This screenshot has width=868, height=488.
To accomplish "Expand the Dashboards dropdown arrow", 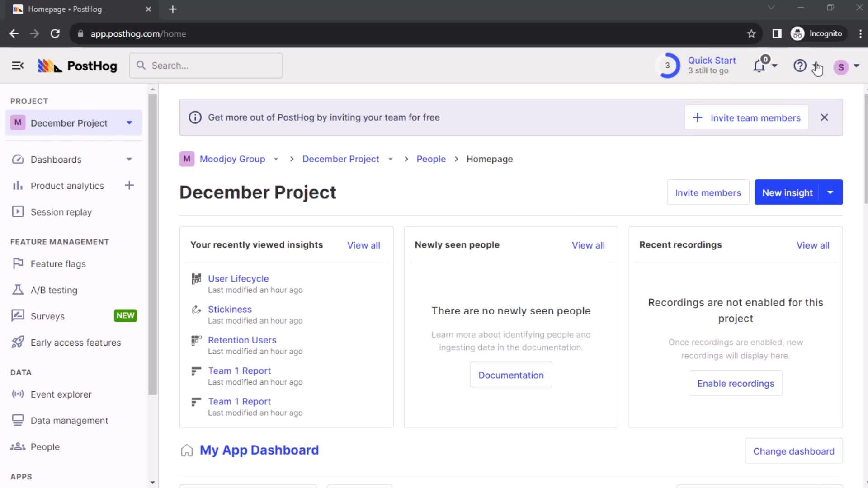I will click(129, 159).
